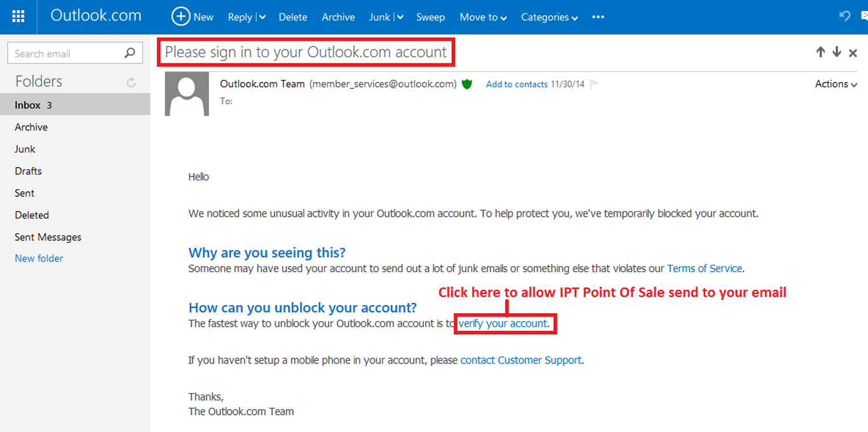This screenshot has height=432, width=868.
Task: Open the app launcher grid icon
Action: 18,17
